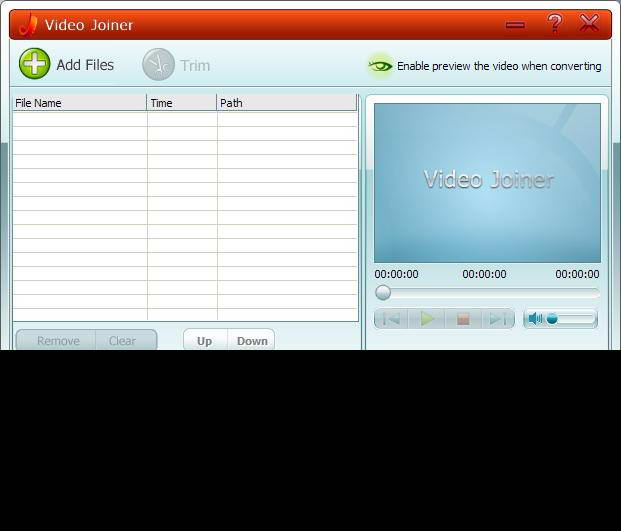Skip to next track in player
The image size is (621, 531).
pos(497,319)
